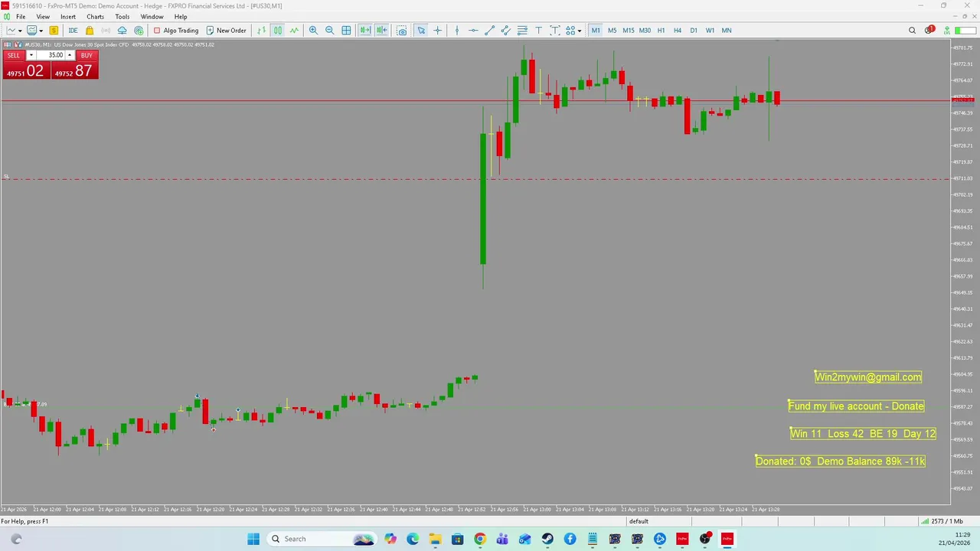Image resolution: width=980 pixels, height=551 pixels.
Task: Take a chart screenshot with camera icon
Action: coord(401,31)
